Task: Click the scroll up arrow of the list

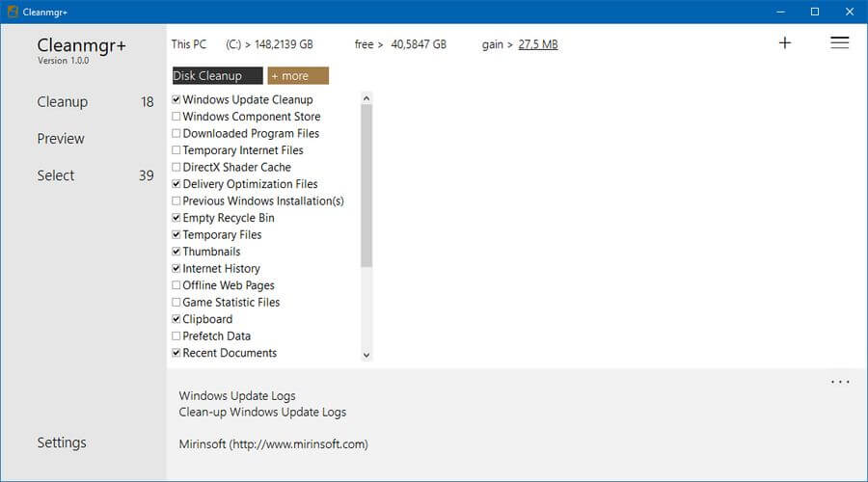Action: 366,98
